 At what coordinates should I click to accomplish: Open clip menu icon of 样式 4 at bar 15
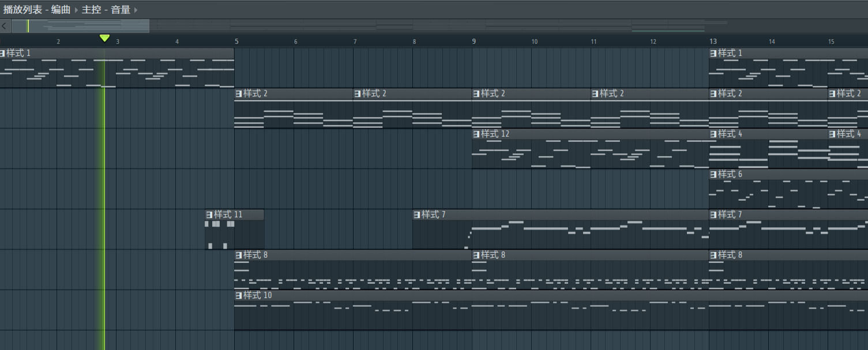[x=832, y=134]
